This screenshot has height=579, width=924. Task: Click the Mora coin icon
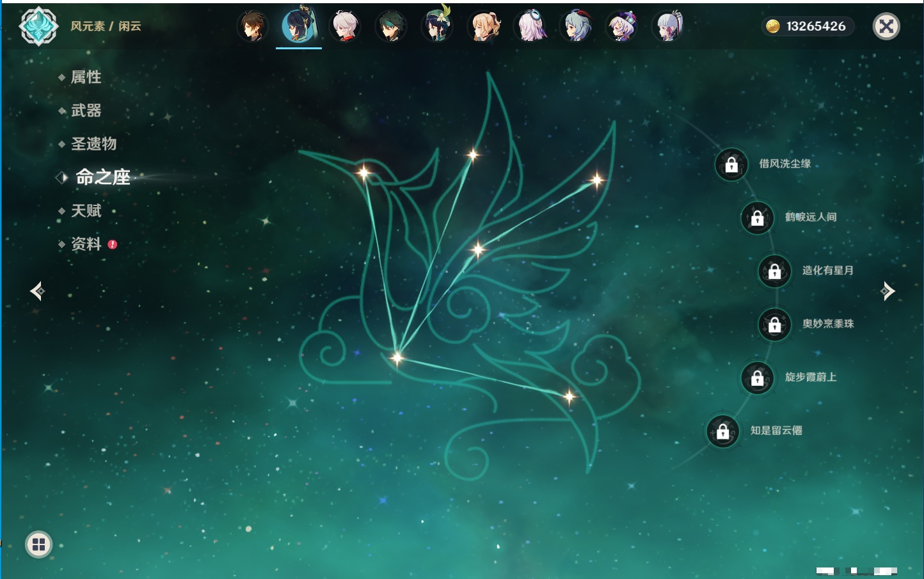(x=773, y=26)
